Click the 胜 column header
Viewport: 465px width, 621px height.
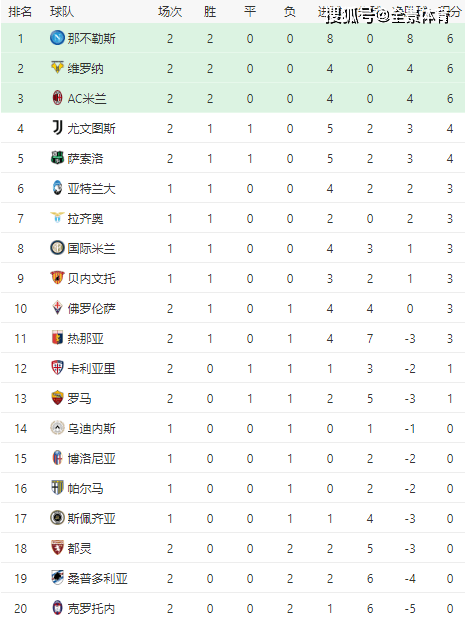click(x=210, y=11)
